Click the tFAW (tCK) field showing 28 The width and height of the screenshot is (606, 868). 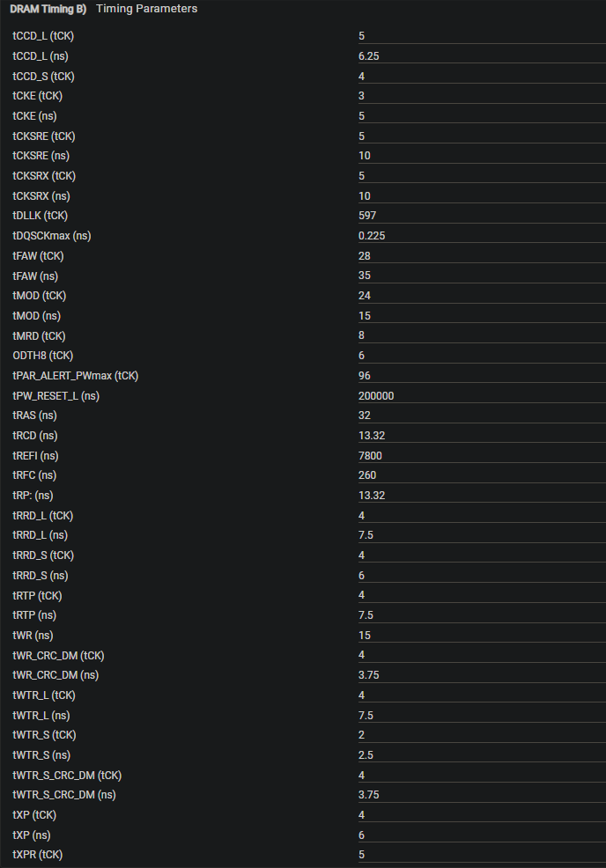tap(482, 256)
